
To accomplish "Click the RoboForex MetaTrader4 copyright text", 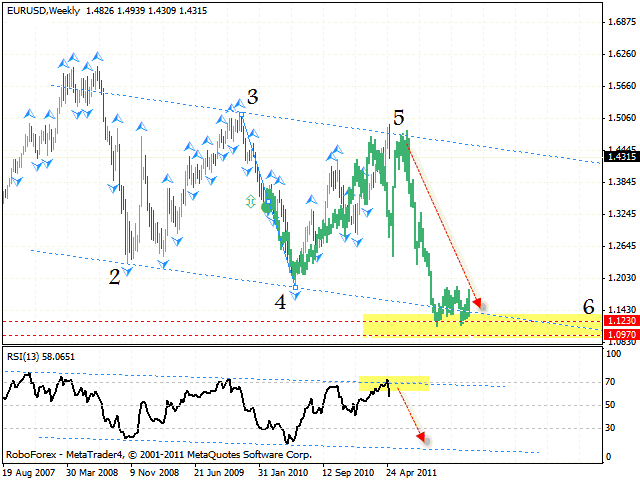I will click(x=160, y=453).
